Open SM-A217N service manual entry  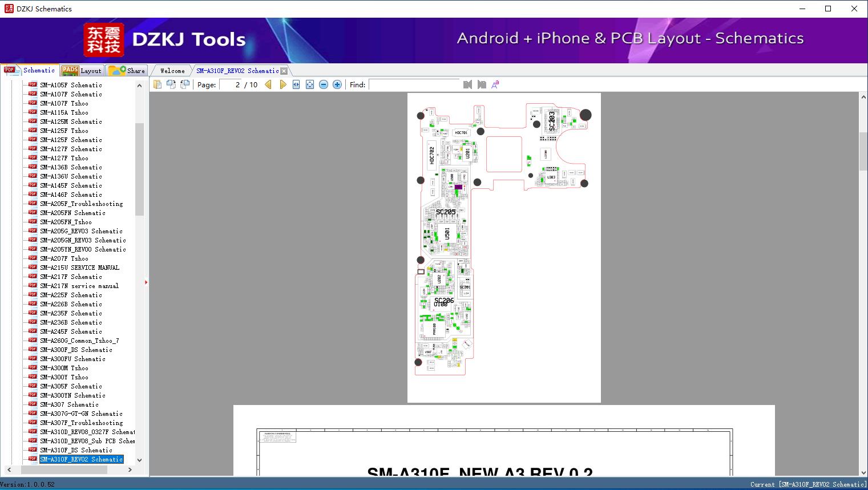(x=79, y=286)
